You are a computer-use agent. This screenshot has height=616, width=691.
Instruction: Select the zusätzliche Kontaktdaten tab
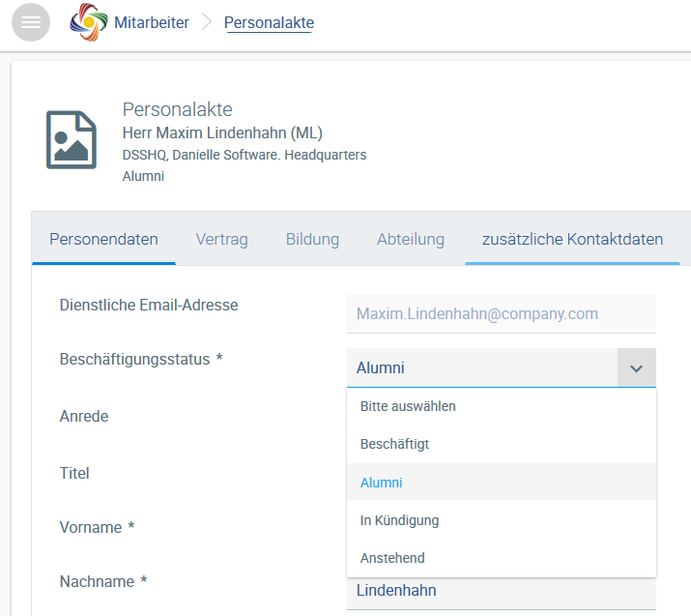coord(572,239)
